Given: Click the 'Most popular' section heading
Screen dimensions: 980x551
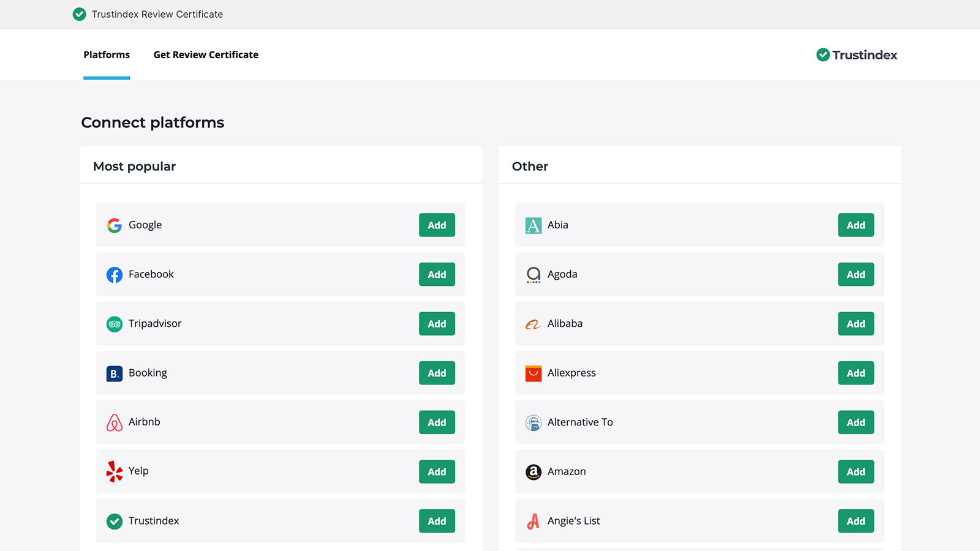Looking at the screenshot, I should 134,167.
